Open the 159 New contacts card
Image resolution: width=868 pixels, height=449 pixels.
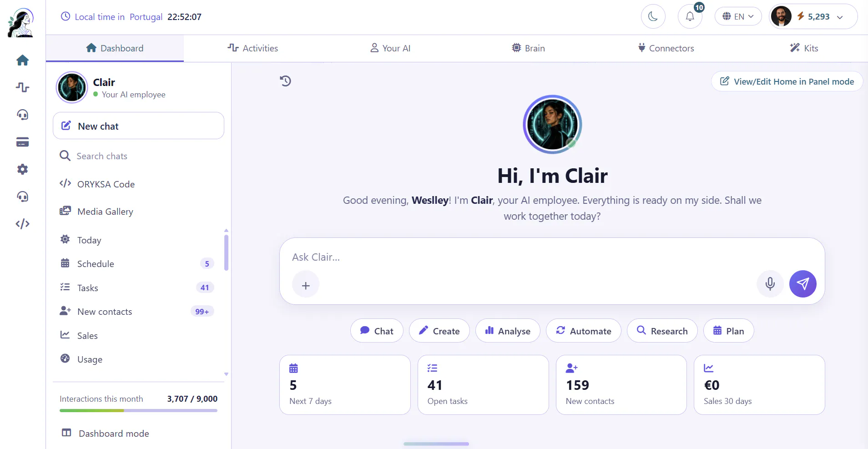point(621,385)
